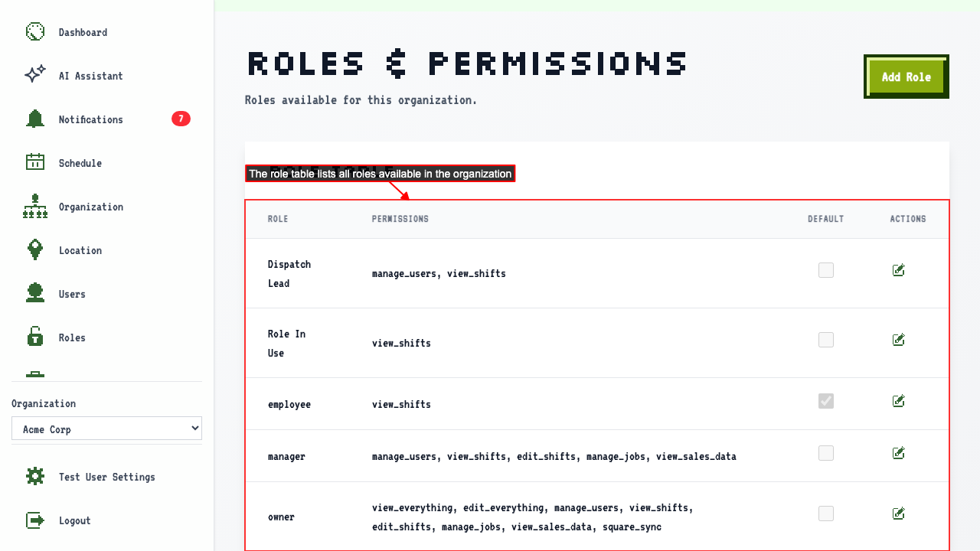The width and height of the screenshot is (980, 551).
Task: Select the Organization hierarchy icon
Action: click(x=35, y=207)
